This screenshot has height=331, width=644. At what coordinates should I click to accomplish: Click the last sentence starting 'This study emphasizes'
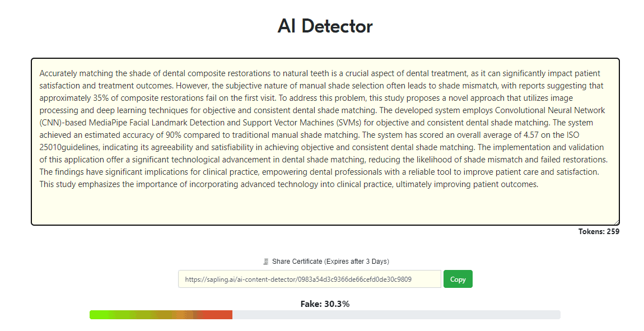click(x=289, y=184)
